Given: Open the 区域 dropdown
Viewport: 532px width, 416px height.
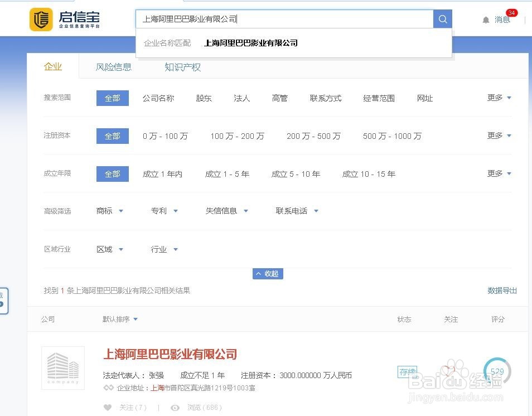Looking at the screenshot, I should (109, 249).
